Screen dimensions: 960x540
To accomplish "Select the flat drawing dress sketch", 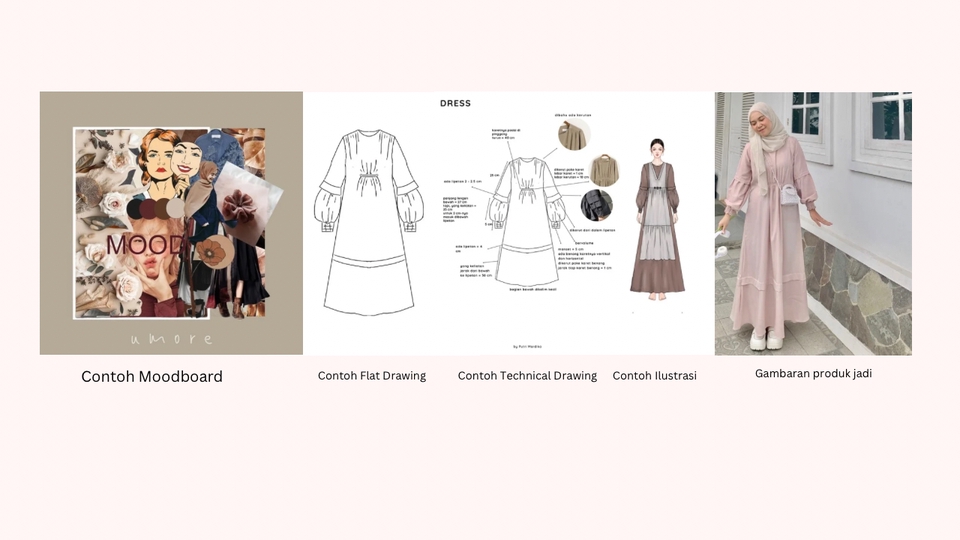I will pyautogui.click(x=369, y=222).
